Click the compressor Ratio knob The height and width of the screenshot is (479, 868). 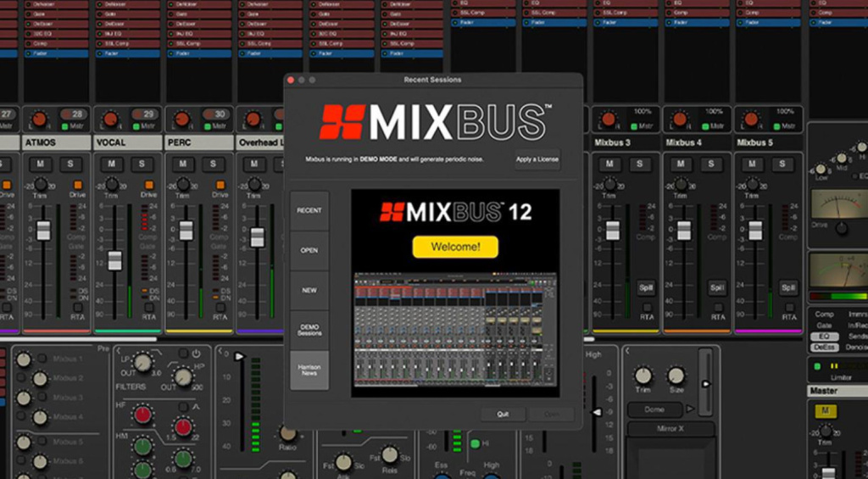click(287, 433)
